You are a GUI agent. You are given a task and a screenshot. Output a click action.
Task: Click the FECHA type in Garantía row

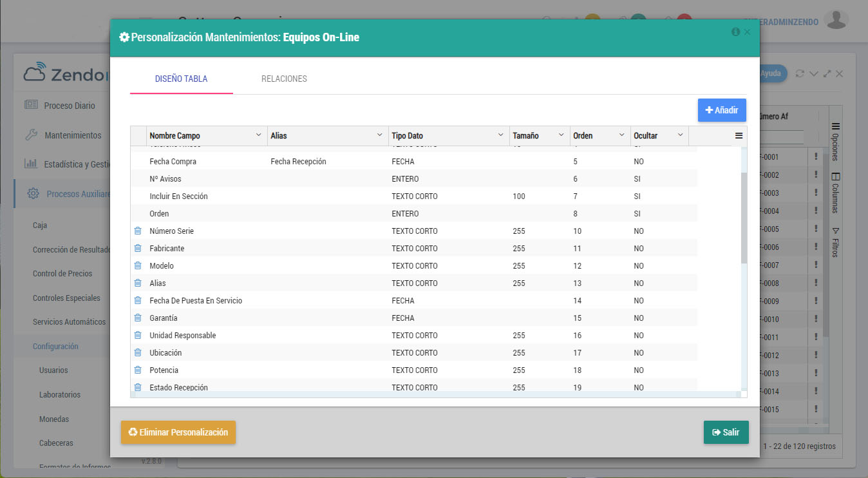pos(403,318)
